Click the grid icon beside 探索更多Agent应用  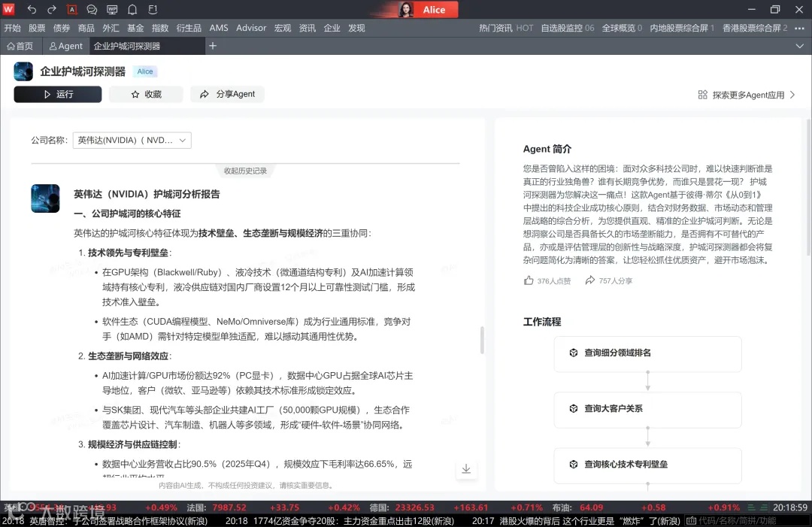[x=702, y=95]
